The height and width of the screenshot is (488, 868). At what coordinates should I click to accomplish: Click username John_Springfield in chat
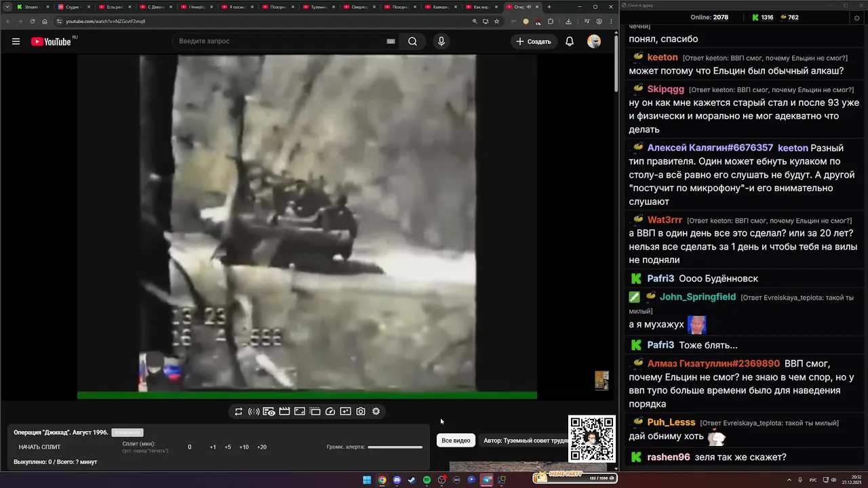click(x=698, y=297)
